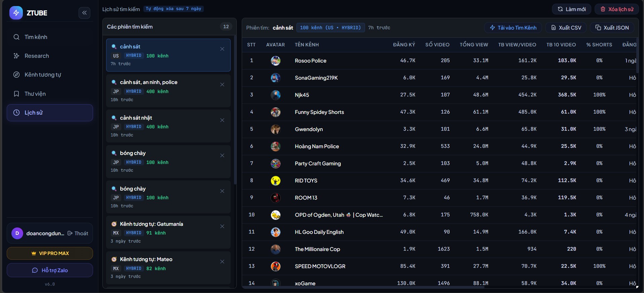The image size is (644, 293).
Task: Open Thư viện in the sidebar
Action: [x=50, y=94]
